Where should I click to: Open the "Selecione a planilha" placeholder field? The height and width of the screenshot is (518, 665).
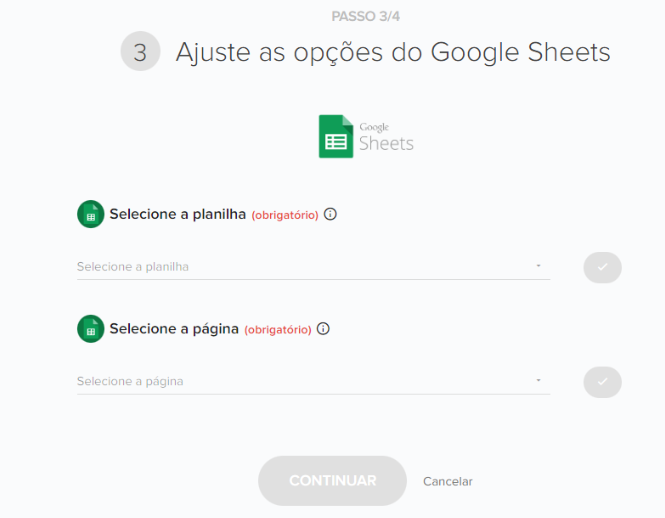pos(300,267)
